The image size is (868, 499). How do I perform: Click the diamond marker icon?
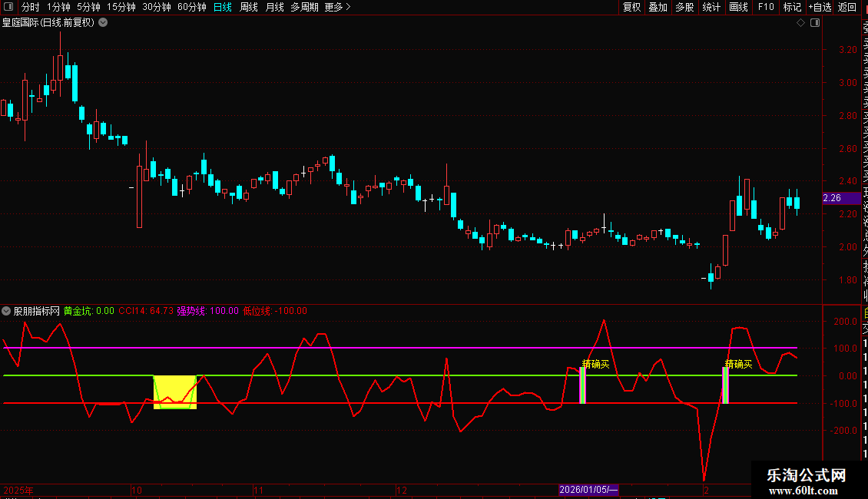point(800,23)
